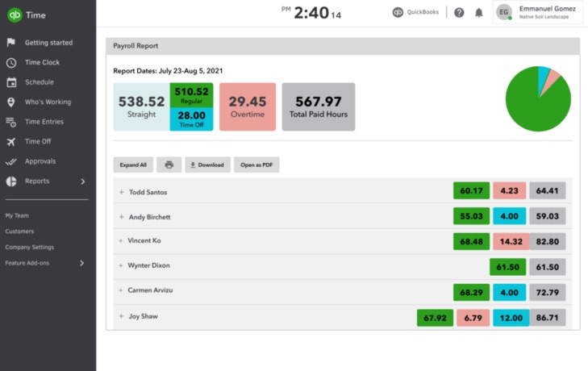
Task: Expand Joy Shaw row
Action: tap(121, 316)
